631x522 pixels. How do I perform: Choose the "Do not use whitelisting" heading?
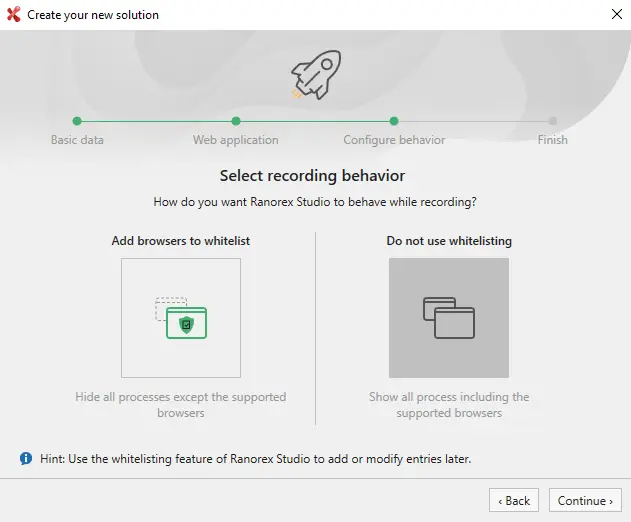pyautogui.click(x=449, y=241)
